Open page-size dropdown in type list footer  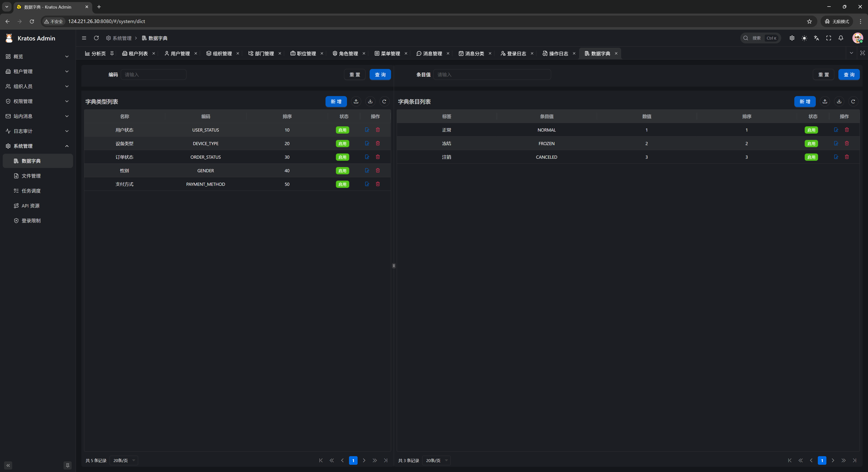(x=124, y=460)
